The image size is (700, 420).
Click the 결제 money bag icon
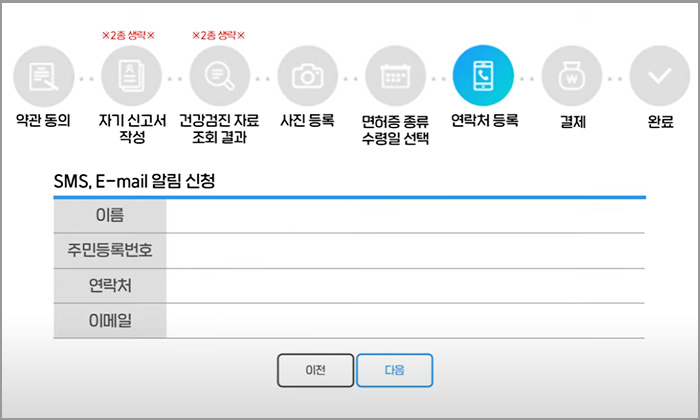[571, 76]
